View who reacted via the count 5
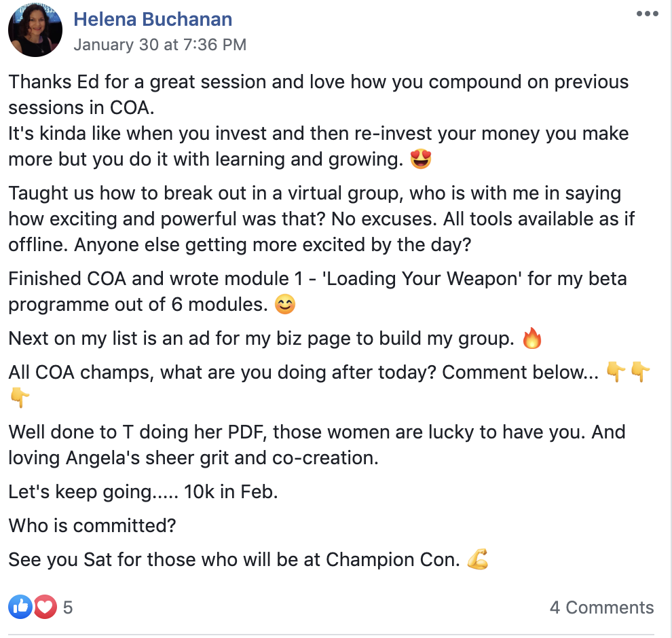Image resolution: width=672 pixels, height=638 pixels. 68,607
